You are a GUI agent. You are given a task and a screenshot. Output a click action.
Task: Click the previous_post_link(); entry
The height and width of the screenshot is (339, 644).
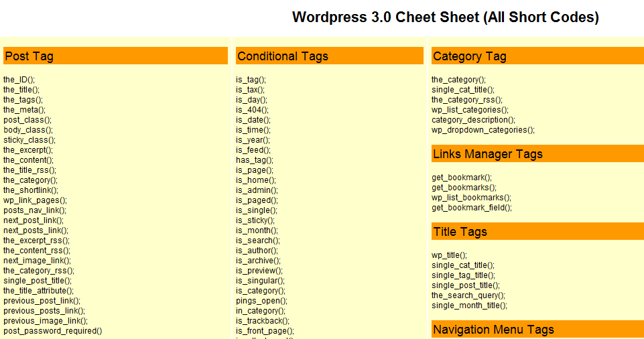(42, 301)
